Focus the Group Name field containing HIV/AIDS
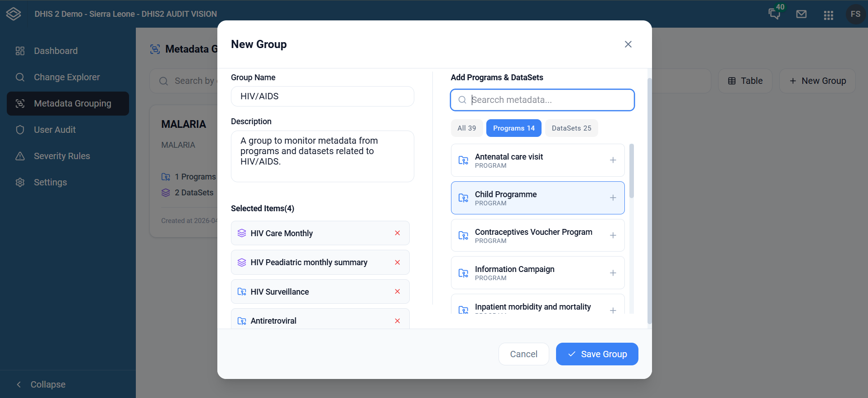 click(x=322, y=96)
